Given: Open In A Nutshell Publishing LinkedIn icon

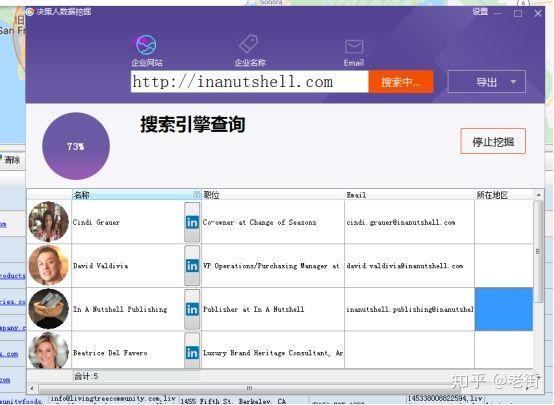Looking at the screenshot, I should pos(192,309).
